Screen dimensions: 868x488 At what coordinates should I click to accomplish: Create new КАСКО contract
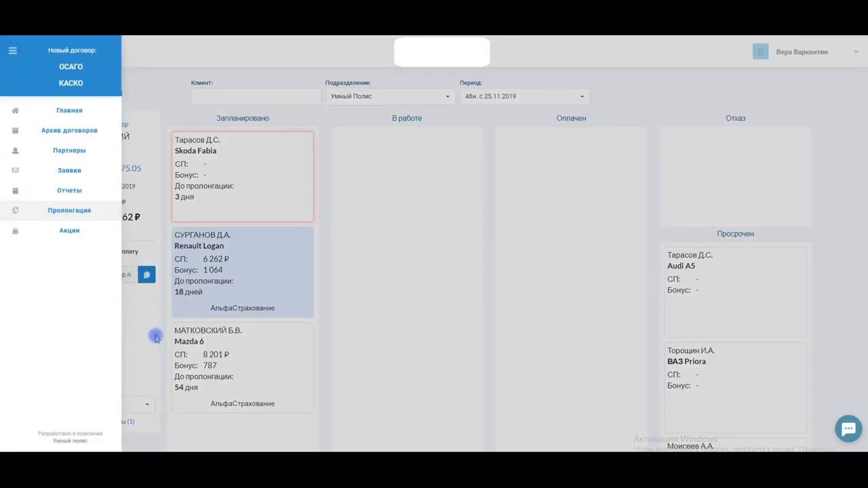coord(71,83)
